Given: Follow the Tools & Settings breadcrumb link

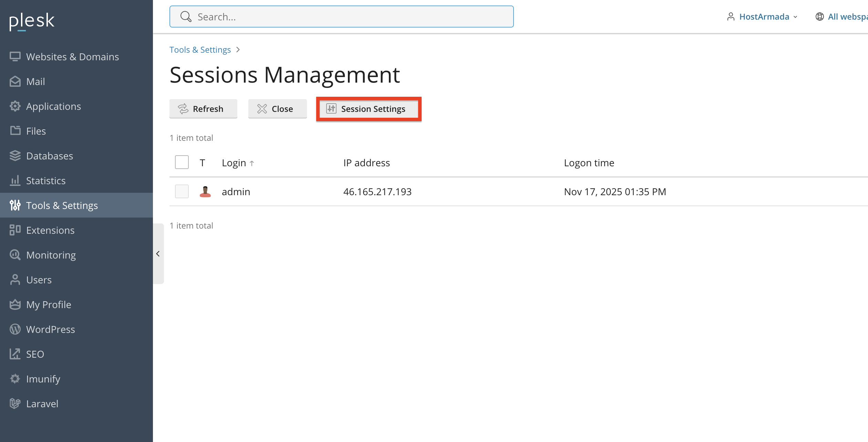Looking at the screenshot, I should [200, 50].
